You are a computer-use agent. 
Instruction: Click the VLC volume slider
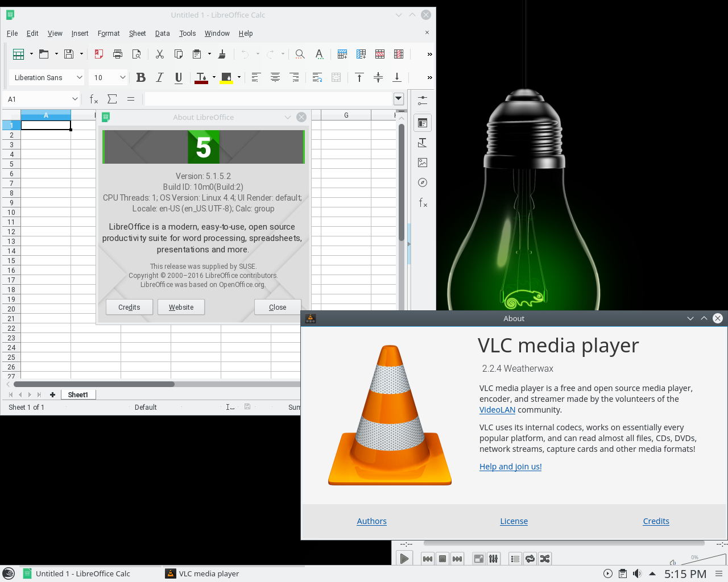(x=702, y=560)
